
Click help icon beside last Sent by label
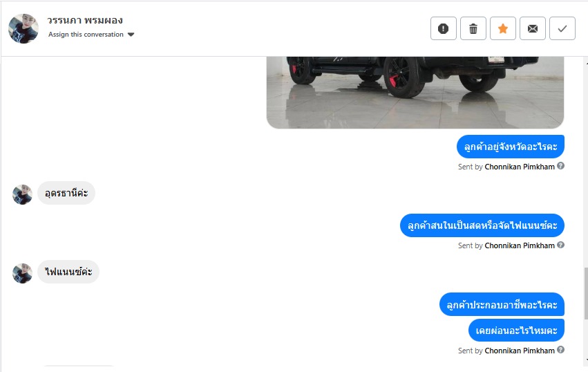(x=560, y=350)
